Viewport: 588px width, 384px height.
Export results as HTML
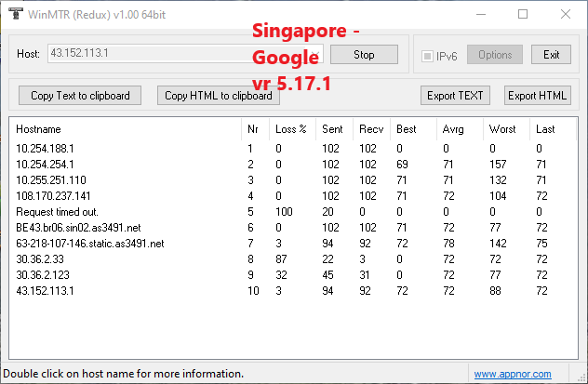click(538, 96)
